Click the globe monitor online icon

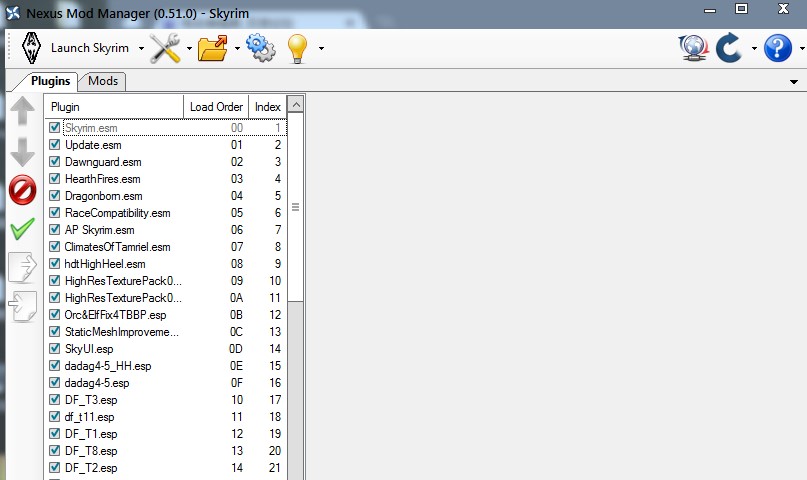(693, 48)
